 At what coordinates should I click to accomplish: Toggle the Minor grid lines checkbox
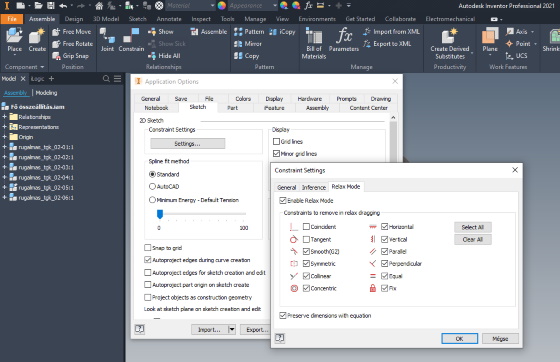click(x=276, y=154)
